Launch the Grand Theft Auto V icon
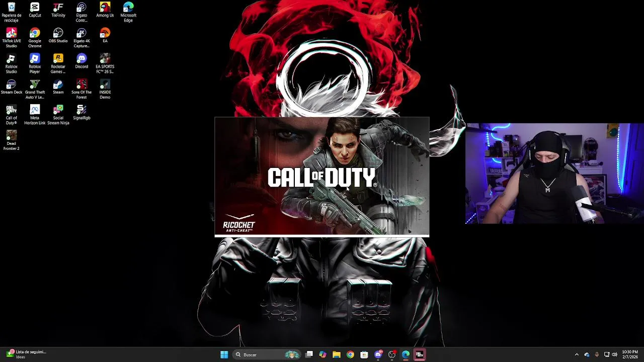The width and height of the screenshot is (644, 362). [x=35, y=89]
